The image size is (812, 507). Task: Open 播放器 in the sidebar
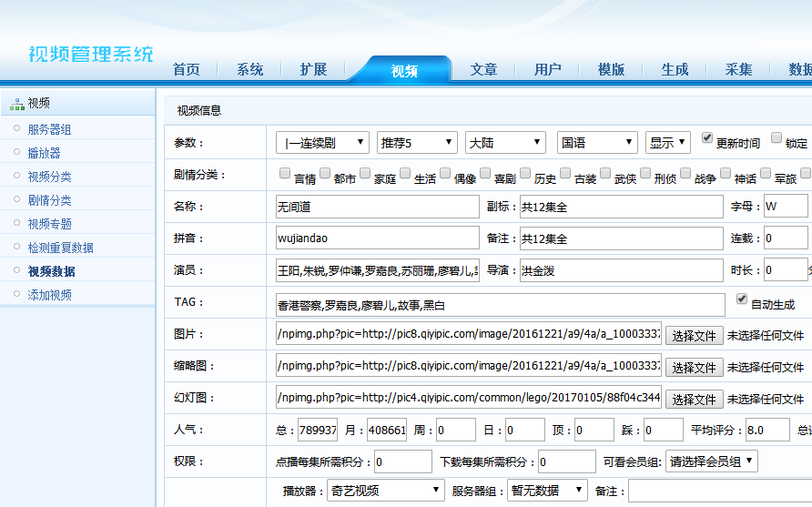point(44,153)
